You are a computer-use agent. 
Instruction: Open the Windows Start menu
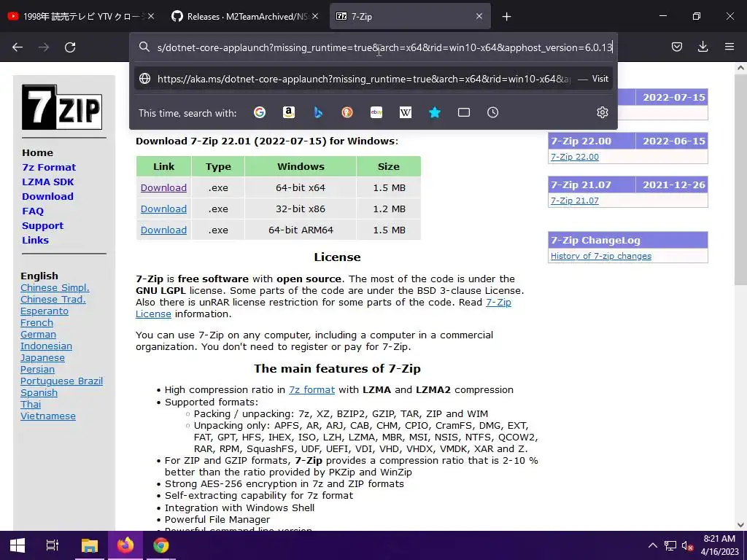coord(18,545)
